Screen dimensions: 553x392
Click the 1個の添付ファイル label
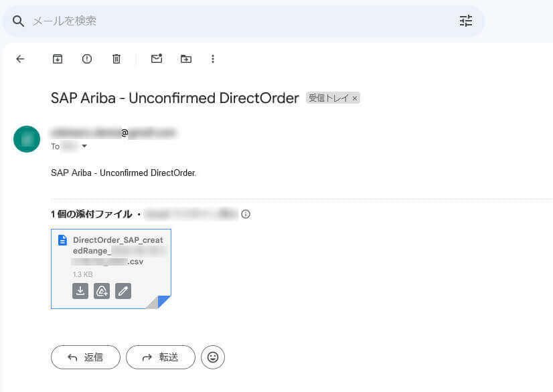pos(91,214)
